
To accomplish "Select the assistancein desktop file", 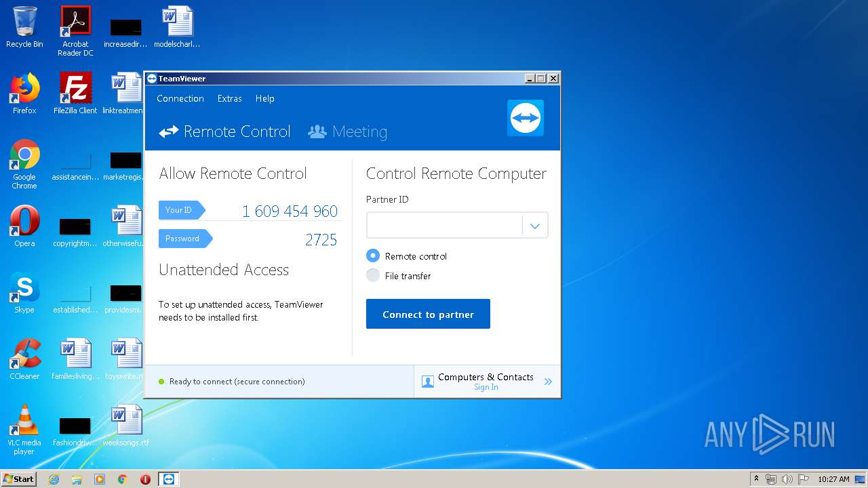I will 75,165.
